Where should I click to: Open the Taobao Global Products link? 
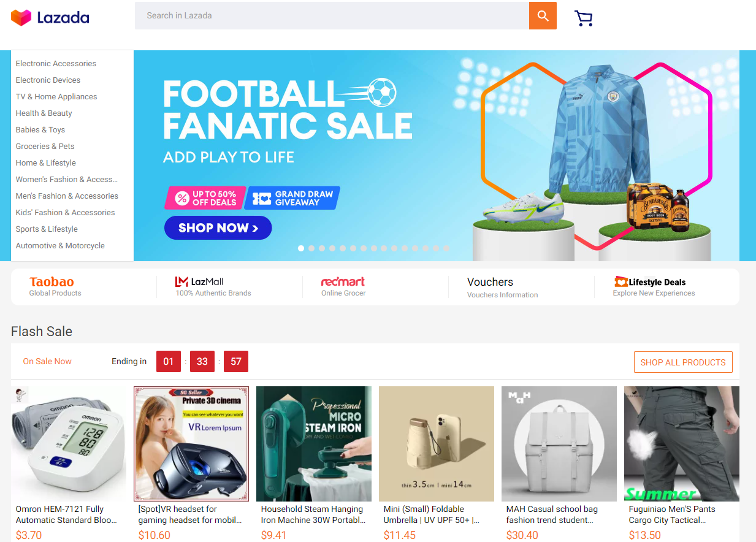55,286
